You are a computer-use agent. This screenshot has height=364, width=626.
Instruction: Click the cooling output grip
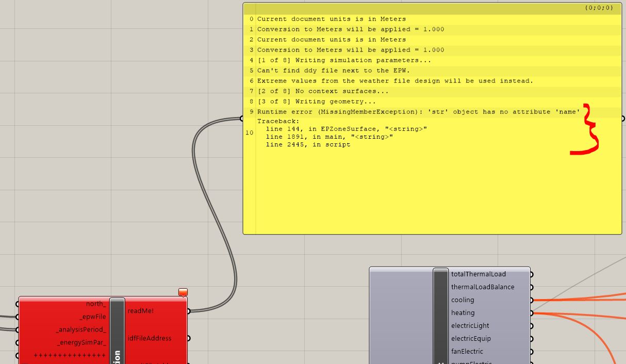tap(532, 300)
